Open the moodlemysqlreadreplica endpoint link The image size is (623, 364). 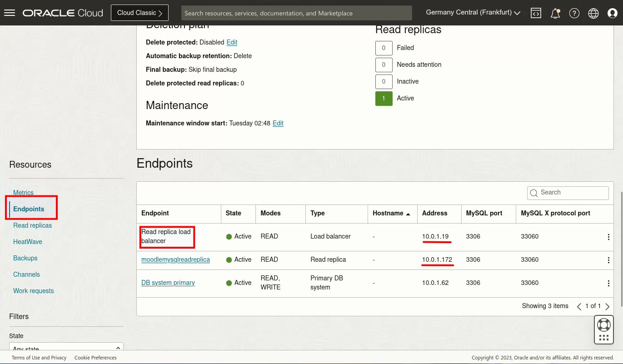(175, 259)
